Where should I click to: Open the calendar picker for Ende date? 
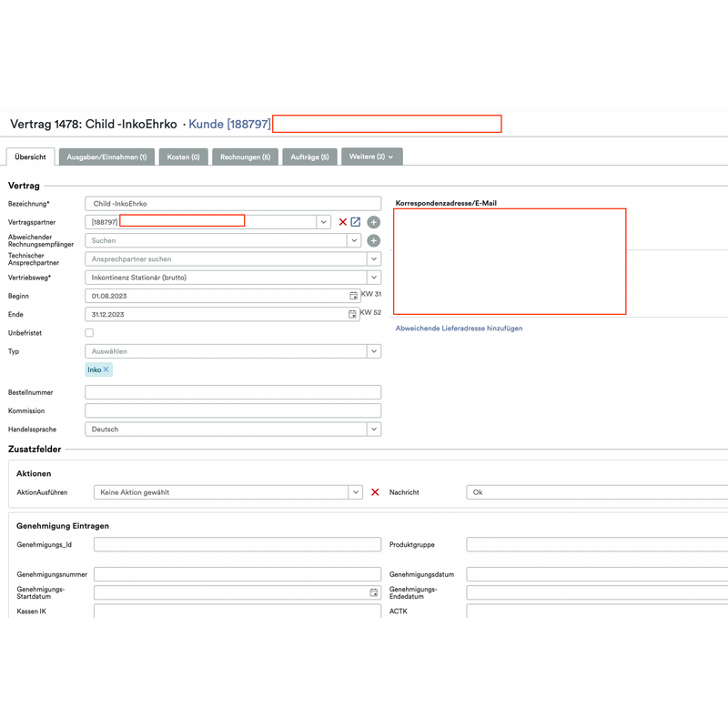(x=353, y=314)
